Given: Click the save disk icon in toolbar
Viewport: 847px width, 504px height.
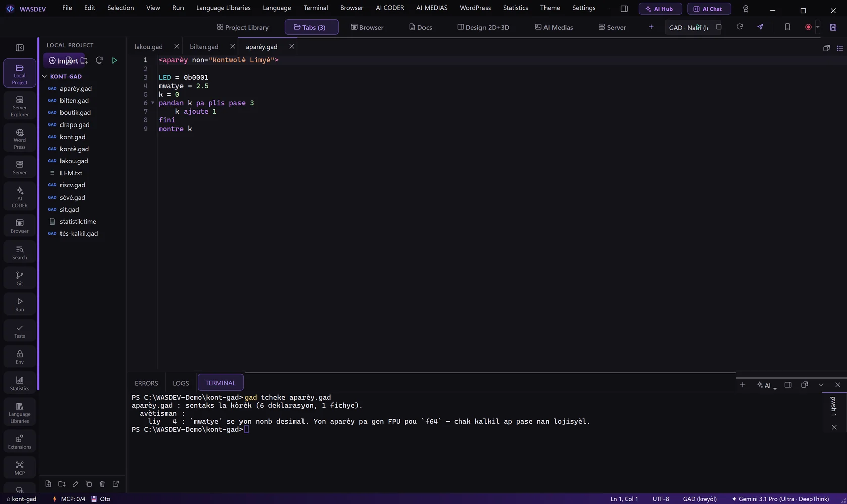Looking at the screenshot, I should click(x=833, y=27).
